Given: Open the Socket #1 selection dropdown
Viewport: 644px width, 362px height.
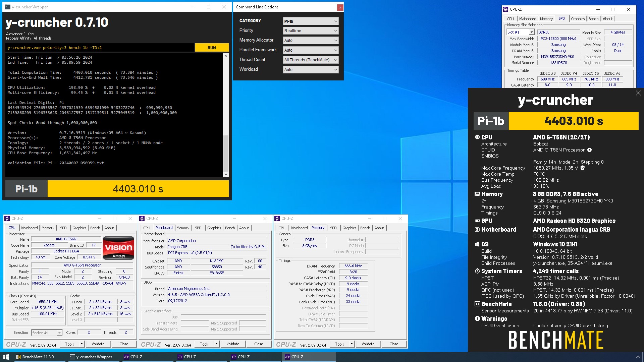Looking at the screenshot, I should tap(47, 333).
